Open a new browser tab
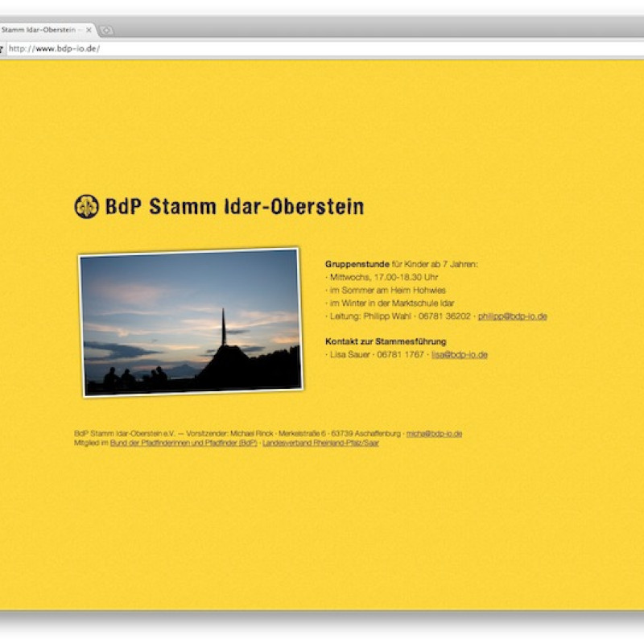644x644 pixels. point(106,30)
